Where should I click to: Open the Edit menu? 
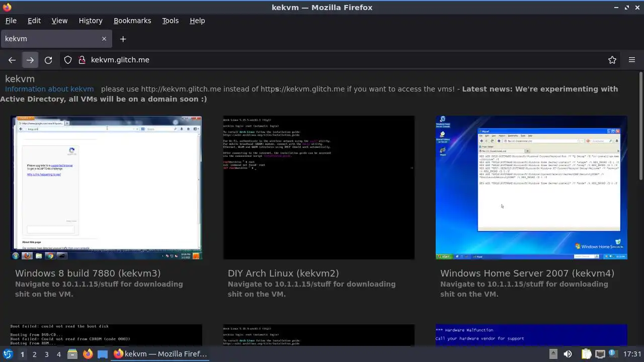34,21
